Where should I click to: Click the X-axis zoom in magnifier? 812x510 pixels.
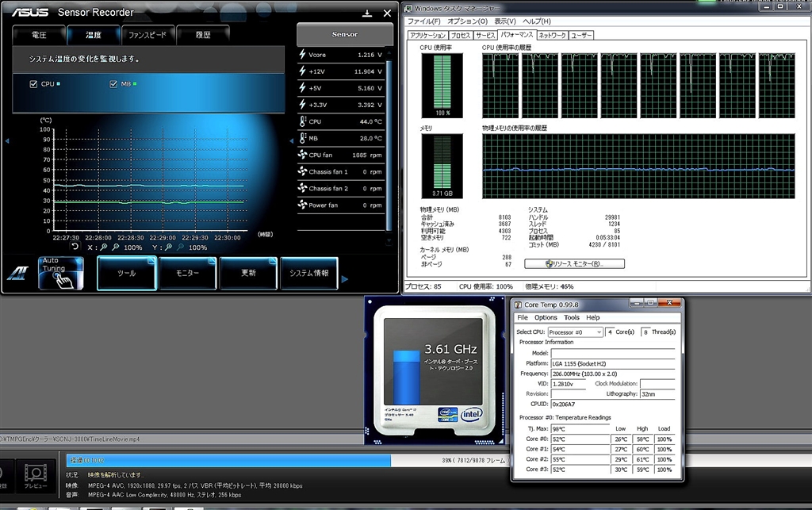103,247
